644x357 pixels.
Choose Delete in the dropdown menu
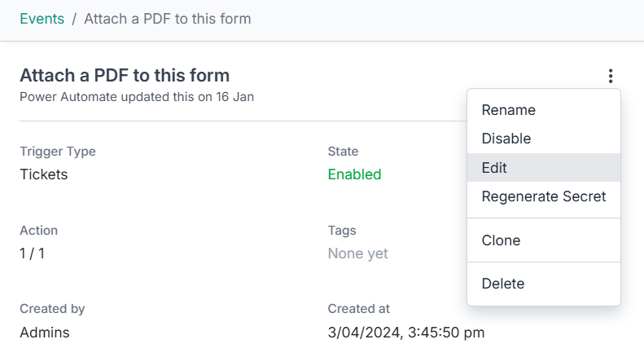pos(502,284)
